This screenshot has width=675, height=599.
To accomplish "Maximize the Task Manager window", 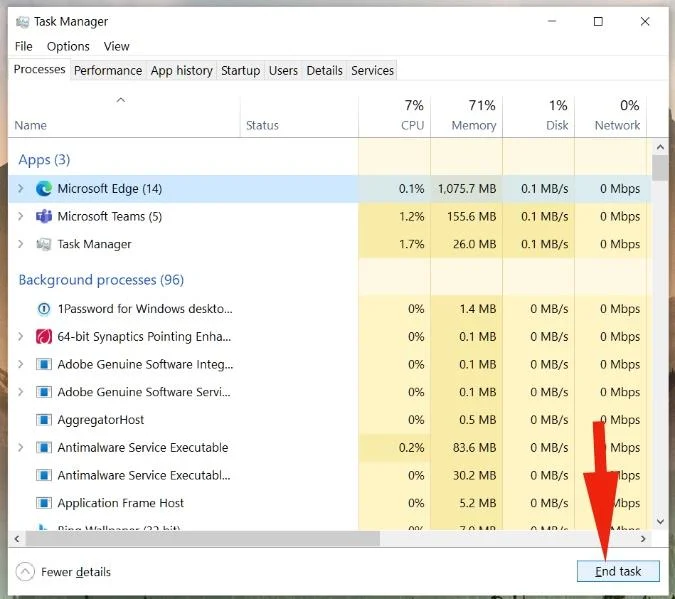I will pos(598,22).
